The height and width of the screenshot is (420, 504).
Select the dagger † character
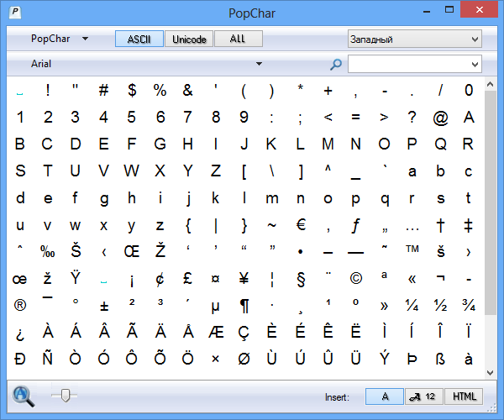click(440, 225)
